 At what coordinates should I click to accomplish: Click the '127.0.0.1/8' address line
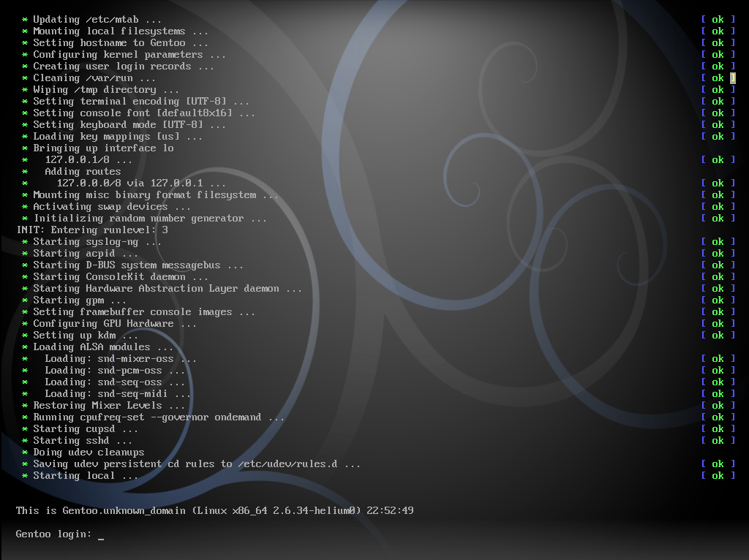pos(89,160)
